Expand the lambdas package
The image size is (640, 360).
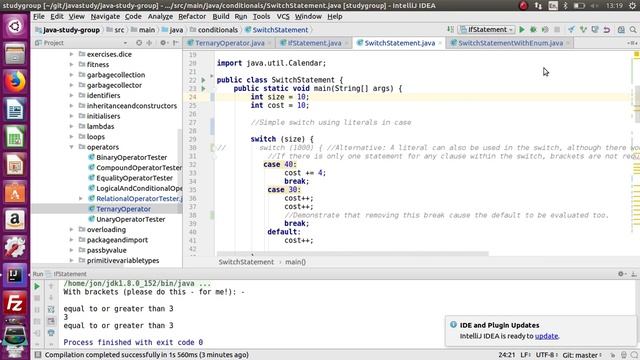(71, 126)
